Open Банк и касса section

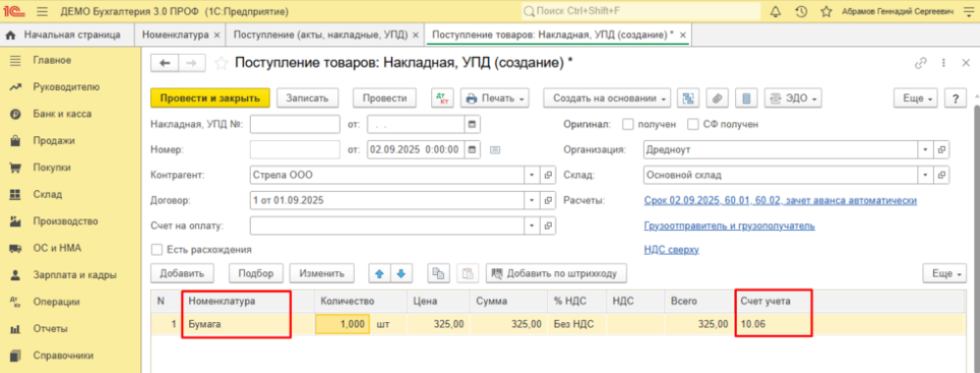point(63,115)
